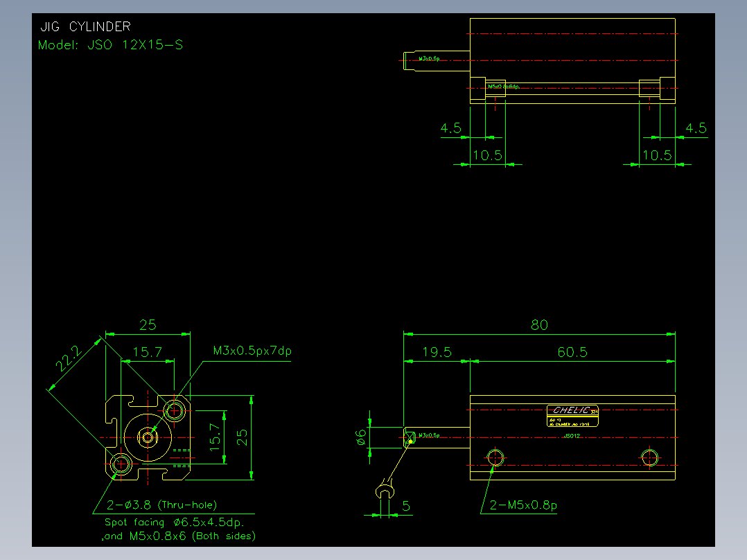Select the vertical "15.7" hole spacing dimension
The width and height of the screenshot is (747, 560).
pos(215,437)
